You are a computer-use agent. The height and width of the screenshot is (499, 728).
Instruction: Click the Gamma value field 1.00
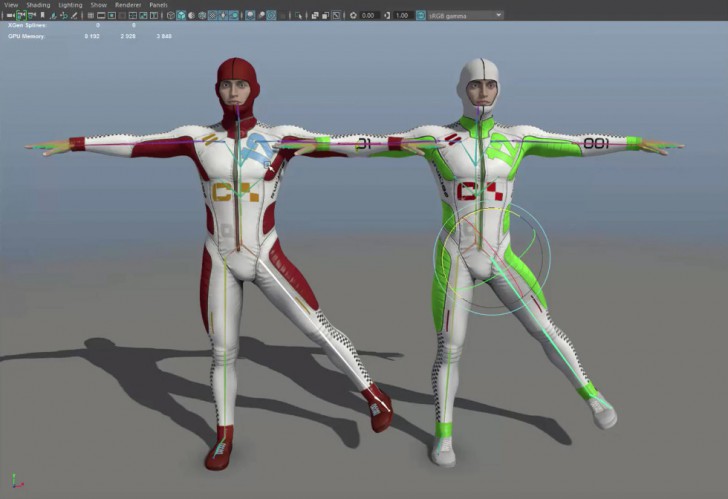click(x=403, y=16)
